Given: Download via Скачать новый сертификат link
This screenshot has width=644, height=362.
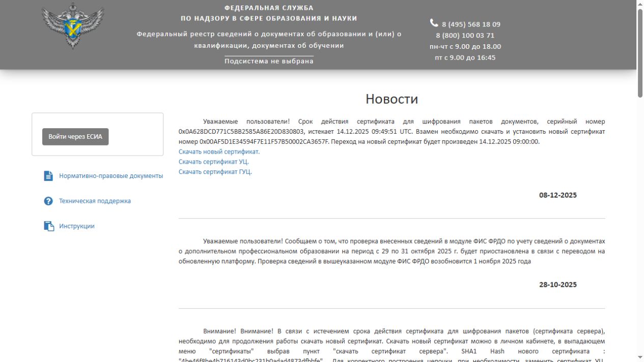Looking at the screenshot, I should [x=219, y=152].
